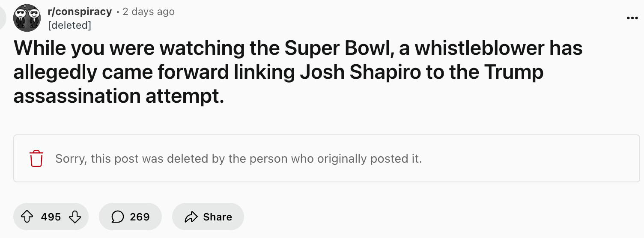Click the 495 vote score
The image size is (644, 238).
pyautogui.click(x=51, y=217)
